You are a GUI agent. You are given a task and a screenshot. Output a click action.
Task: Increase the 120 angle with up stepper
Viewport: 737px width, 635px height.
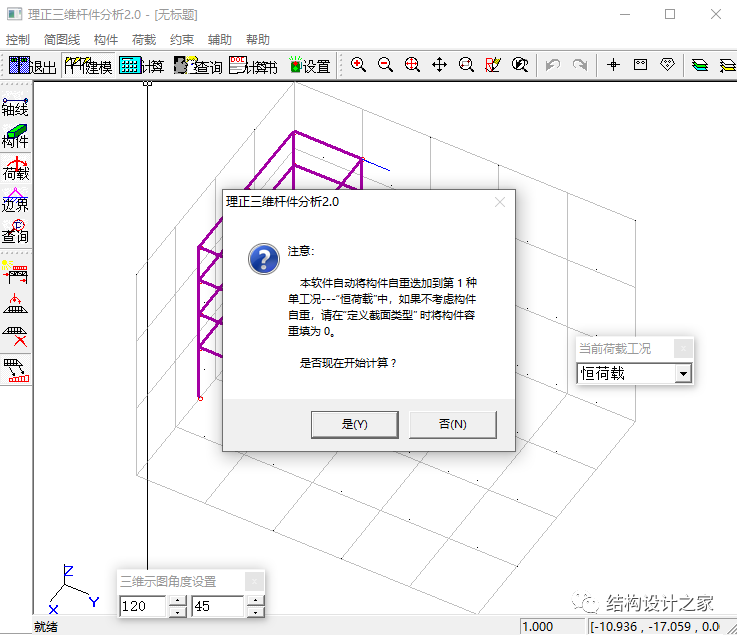(177, 601)
